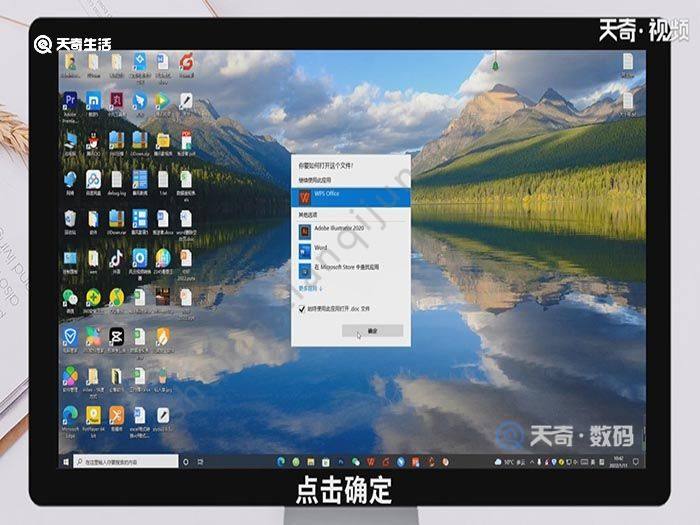Click the taskbar clock and date
Screen dimensions: 700x525
[x=618, y=462]
